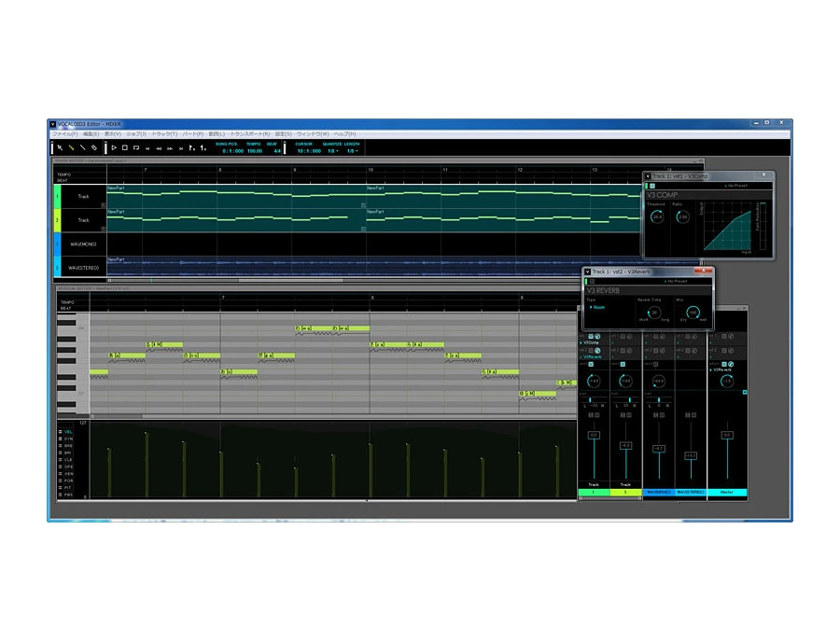Click the start marker icon
The height and width of the screenshot is (641, 840).
click(191, 147)
